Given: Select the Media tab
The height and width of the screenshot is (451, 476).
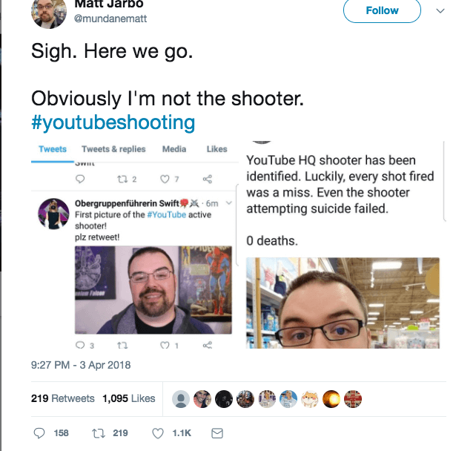Looking at the screenshot, I should [x=174, y=149].
